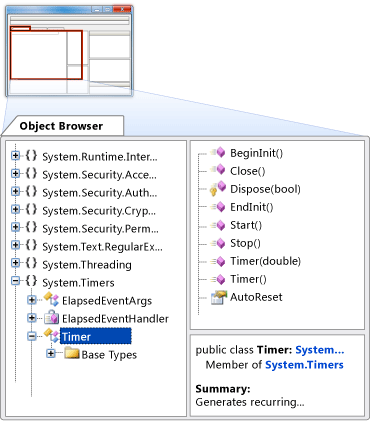The height and width of the screenshot is (421, 370).
Task: Expand the System.Text.RegularEx... namespace node
Action: (x=15, y=245)
